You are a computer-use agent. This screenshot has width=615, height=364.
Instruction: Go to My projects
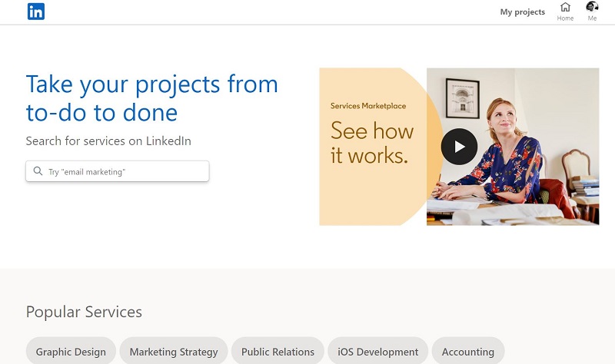tap(522, 12)
